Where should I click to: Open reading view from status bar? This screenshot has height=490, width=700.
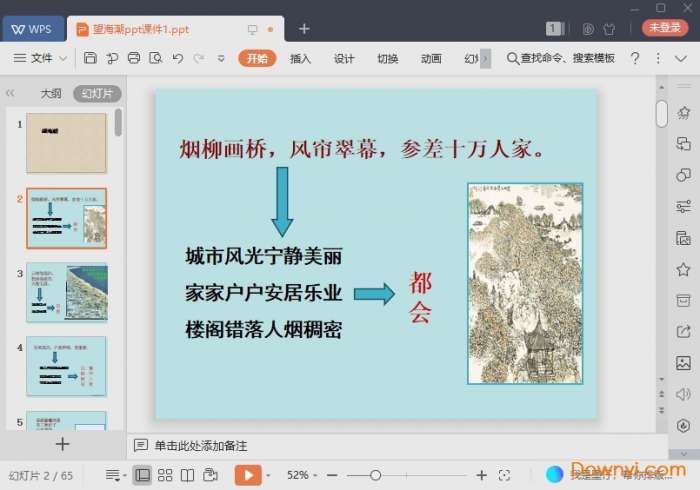point(187,475)
